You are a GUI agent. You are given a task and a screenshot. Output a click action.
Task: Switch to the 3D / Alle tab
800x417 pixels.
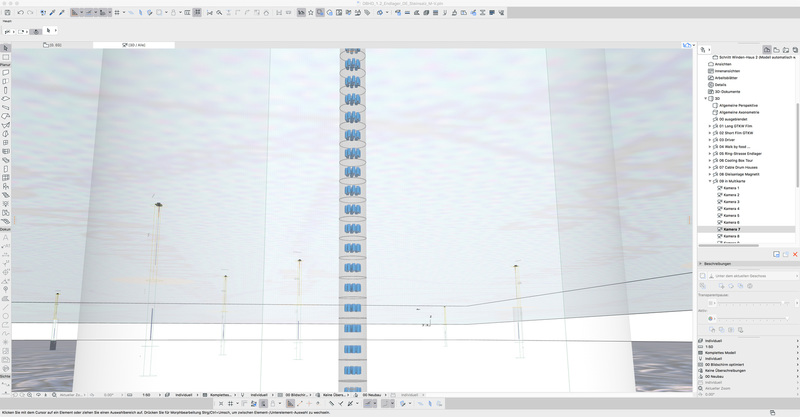coord(133,45)
